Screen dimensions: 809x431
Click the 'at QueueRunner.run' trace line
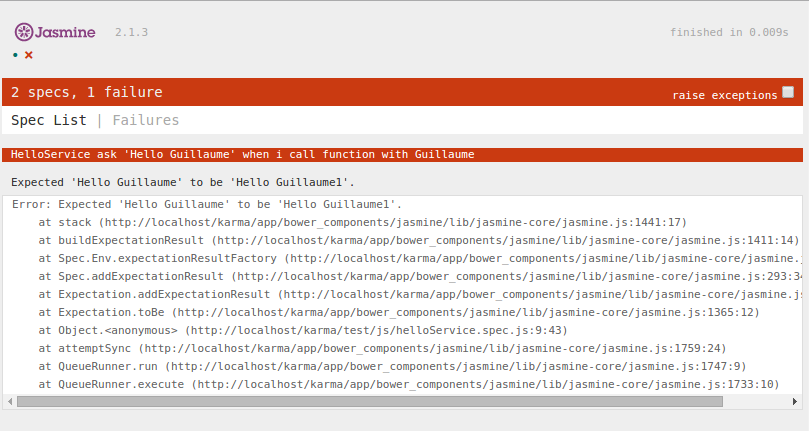click(392, 366)
